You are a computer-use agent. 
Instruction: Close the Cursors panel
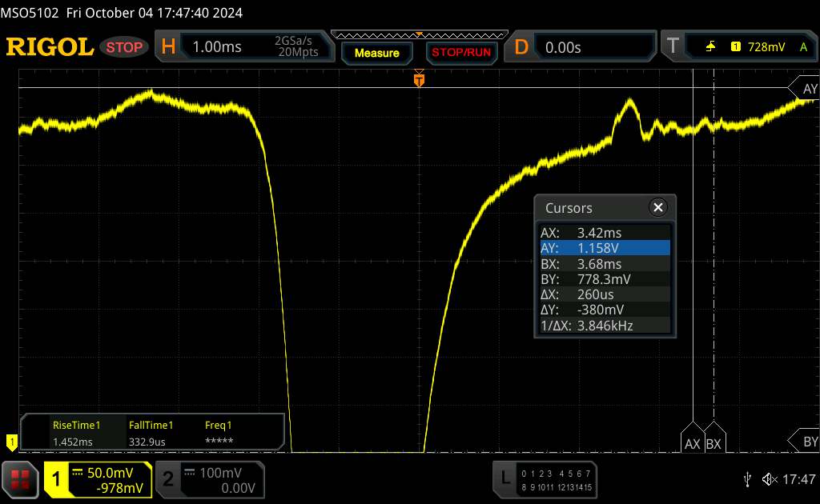(658, 208)
